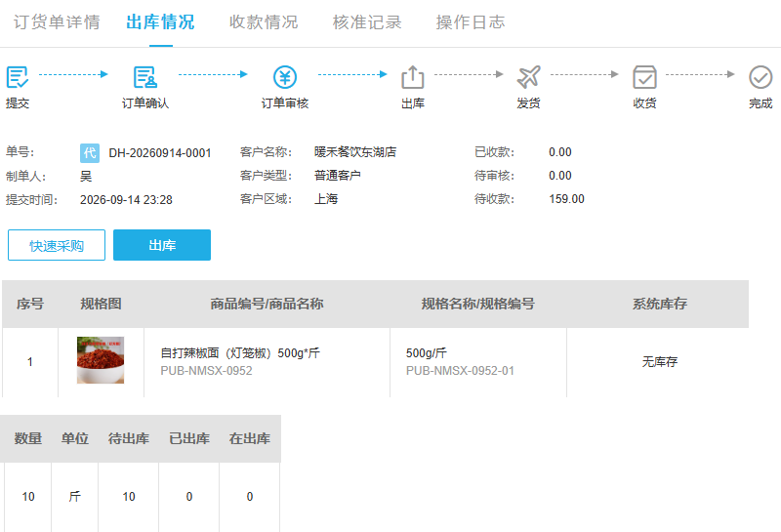
Task: Switch to the 收款情况 tab
Action: (x=264, y=22)
